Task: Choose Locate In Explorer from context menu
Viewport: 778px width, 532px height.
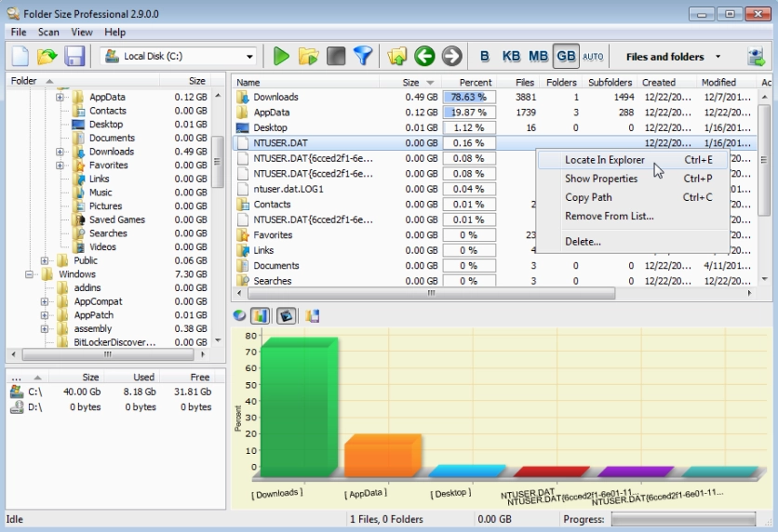Action: click(x=604, y=160)
